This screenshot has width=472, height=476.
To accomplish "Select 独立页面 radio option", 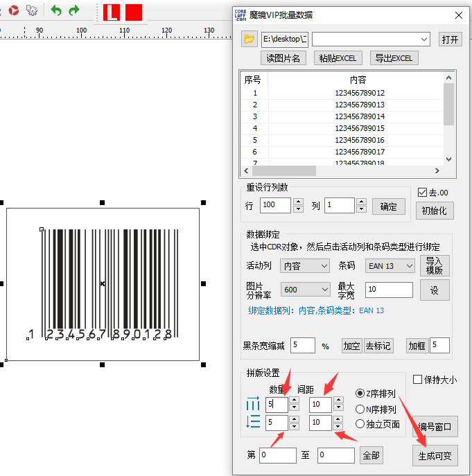I will tap(360, 424).
